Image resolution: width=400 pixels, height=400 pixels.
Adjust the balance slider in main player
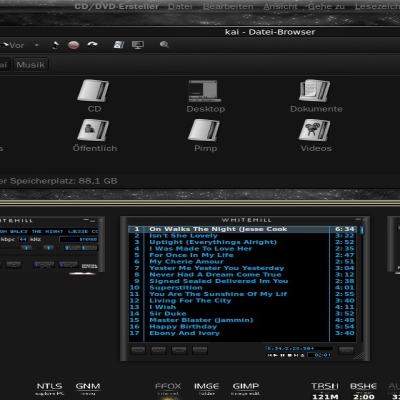click(x=48, y=248)
